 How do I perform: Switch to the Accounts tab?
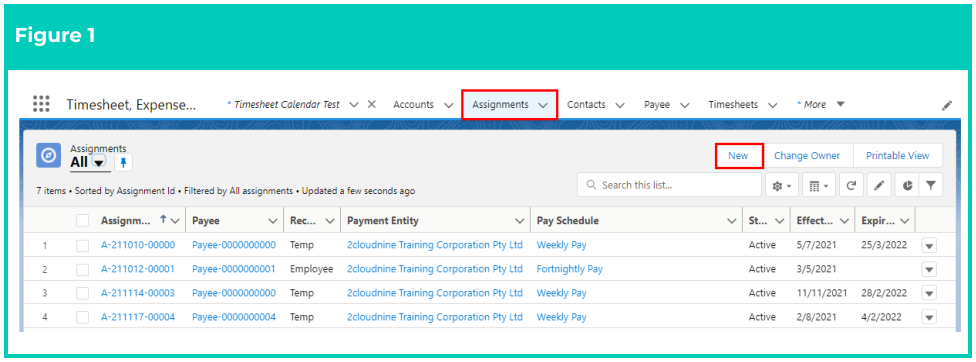tap(413, 104)
